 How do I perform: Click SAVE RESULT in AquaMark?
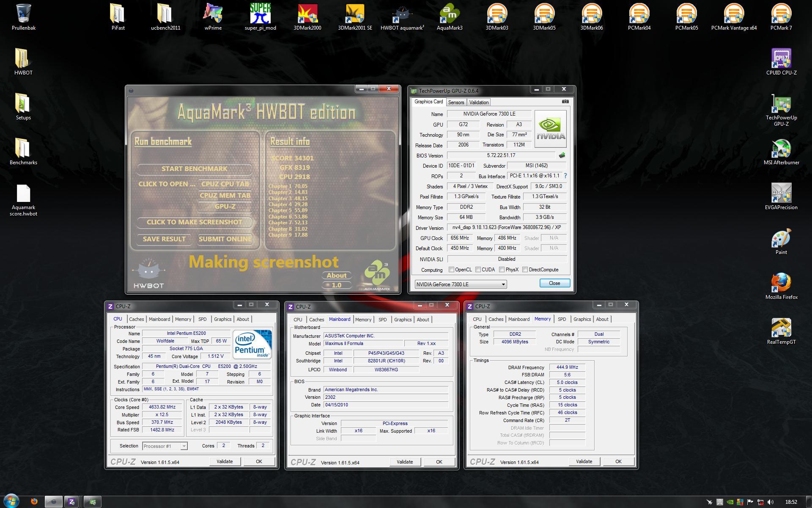(164, 239)
